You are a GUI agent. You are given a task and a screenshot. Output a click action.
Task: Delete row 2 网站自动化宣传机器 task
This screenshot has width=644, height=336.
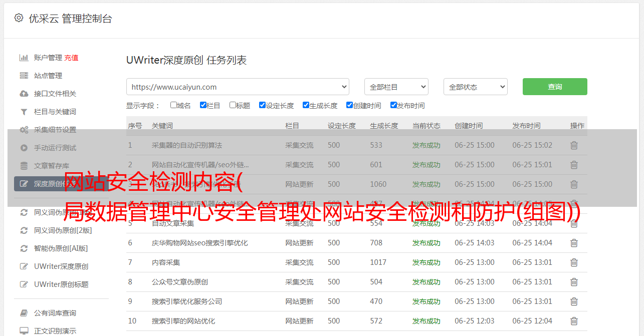(x=574, y=165)
